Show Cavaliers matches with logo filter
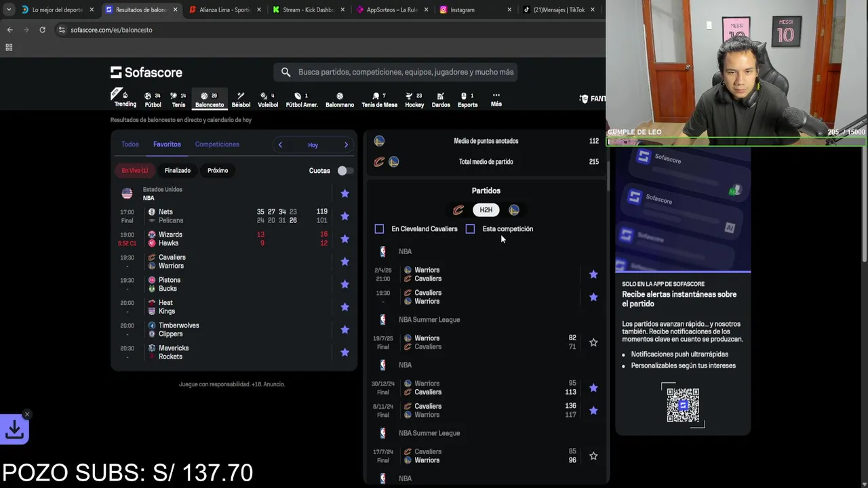The image size is (868, 488). pos(458,210)
